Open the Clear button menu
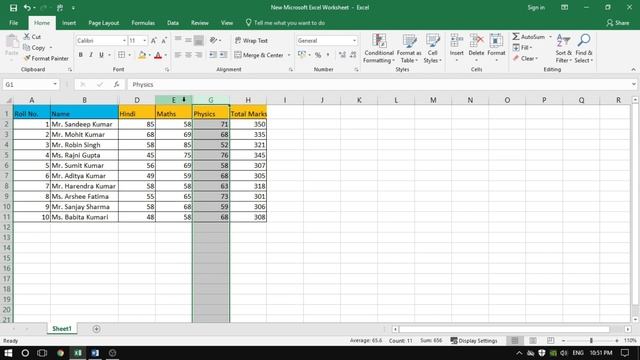 [x=526, y=58]
